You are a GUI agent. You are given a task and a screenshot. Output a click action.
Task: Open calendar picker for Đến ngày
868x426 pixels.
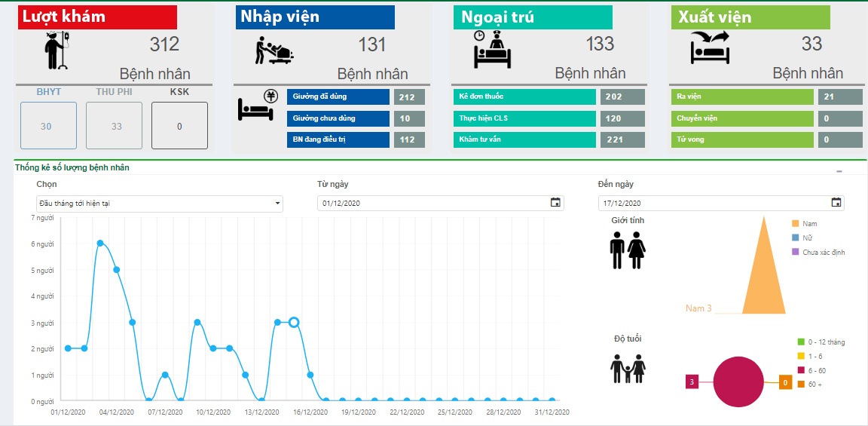836,203
